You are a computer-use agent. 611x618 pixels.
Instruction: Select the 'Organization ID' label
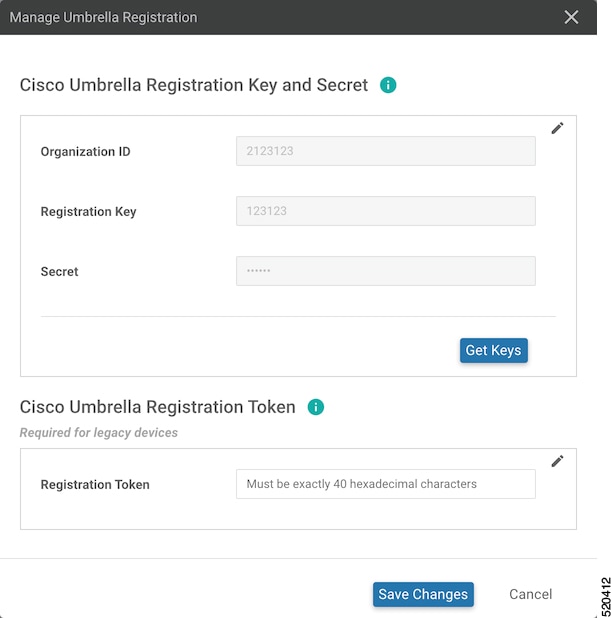[85, 152]
